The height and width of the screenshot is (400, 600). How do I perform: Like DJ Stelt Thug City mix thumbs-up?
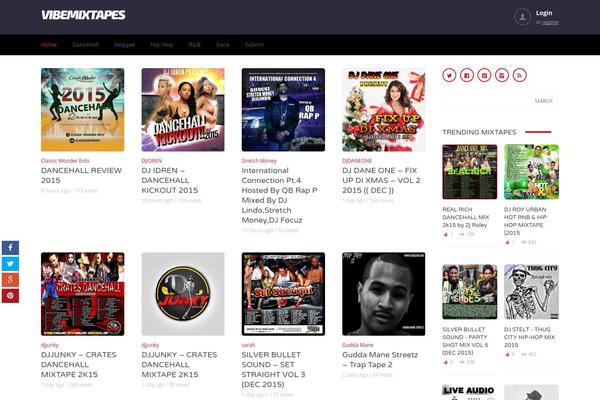tap(507, 354)
